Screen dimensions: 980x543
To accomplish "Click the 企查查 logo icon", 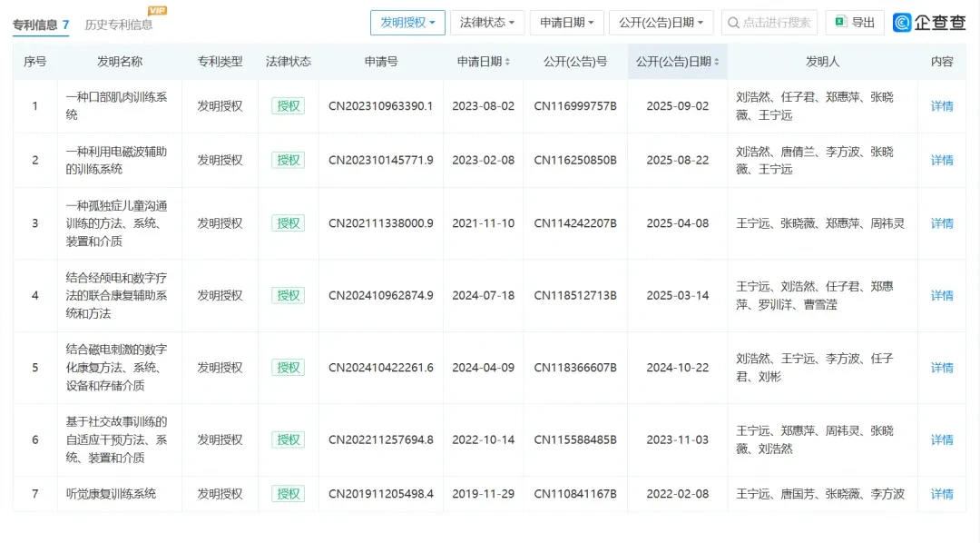I will (x=901, y=23).
